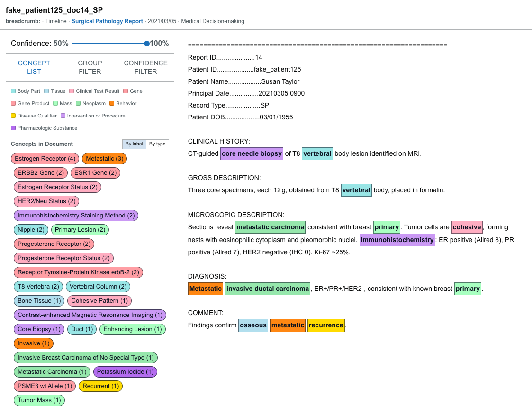The height and width of the screenshot is (415, 532).
Task: Click highlighted 'metastatic' in Comment section
Action: tap(288, 325)
